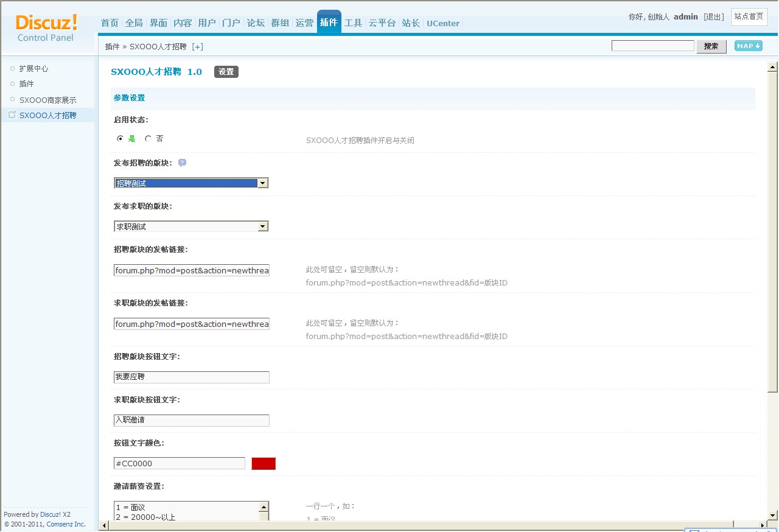Open the 首页 menu tab
The image size is (779, 532).
(x=110, y=23)
